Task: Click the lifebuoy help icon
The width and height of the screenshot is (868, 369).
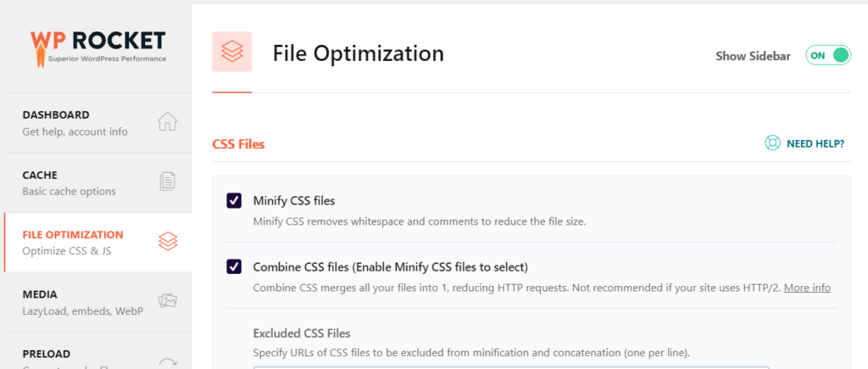Action: [x=772, y=143]
